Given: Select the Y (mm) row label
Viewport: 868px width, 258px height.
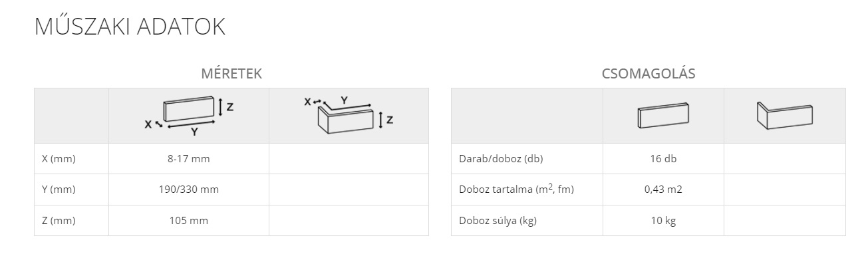Looking at the screenshot, I should 58,190.
